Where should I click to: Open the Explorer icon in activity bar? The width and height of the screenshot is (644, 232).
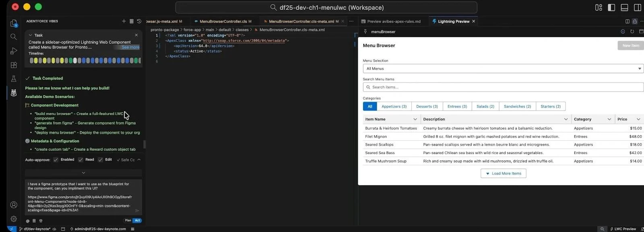13,23
